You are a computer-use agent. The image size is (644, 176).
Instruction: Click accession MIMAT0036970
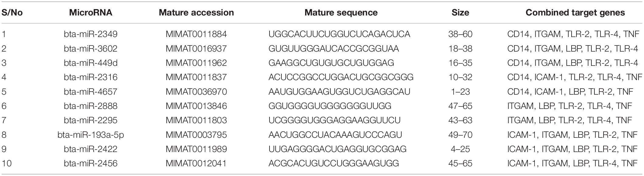point(196,92)
